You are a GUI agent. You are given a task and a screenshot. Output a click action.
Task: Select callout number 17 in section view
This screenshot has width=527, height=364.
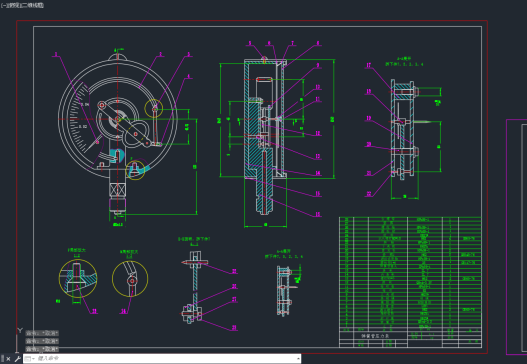(369, 65)
